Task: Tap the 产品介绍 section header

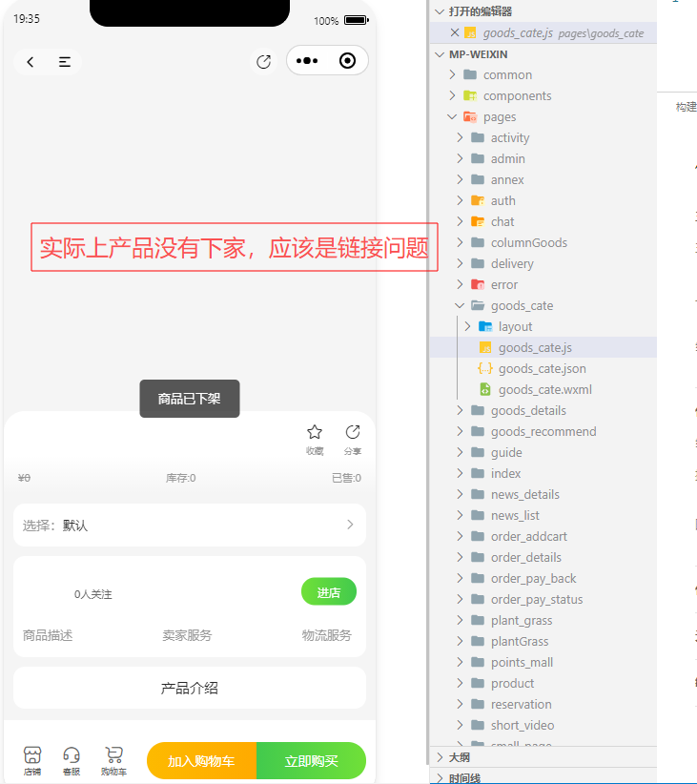Action: click(x=190, y=688)
